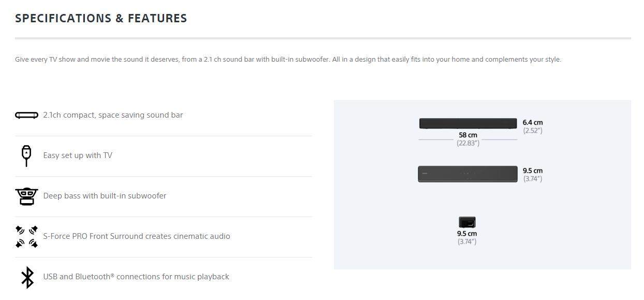
Task: Click the product description paragraph
Action: pyautogui.click(x=288, y=60)
